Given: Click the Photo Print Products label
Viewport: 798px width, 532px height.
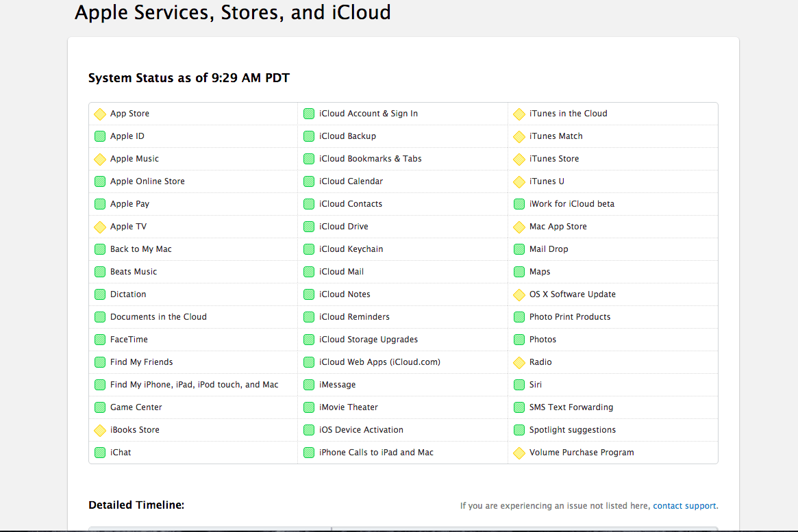Looking at the screenshot, I should [569, 316].
